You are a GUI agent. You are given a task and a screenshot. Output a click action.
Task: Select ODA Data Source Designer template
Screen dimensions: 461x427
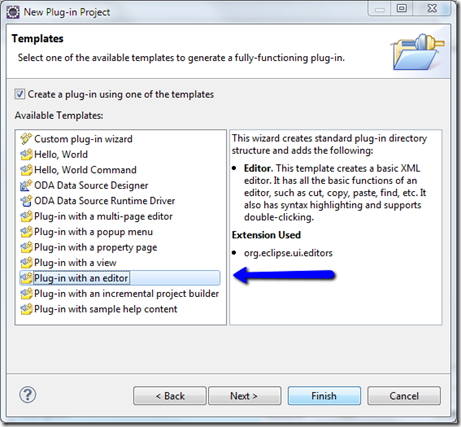pos(91,185)
